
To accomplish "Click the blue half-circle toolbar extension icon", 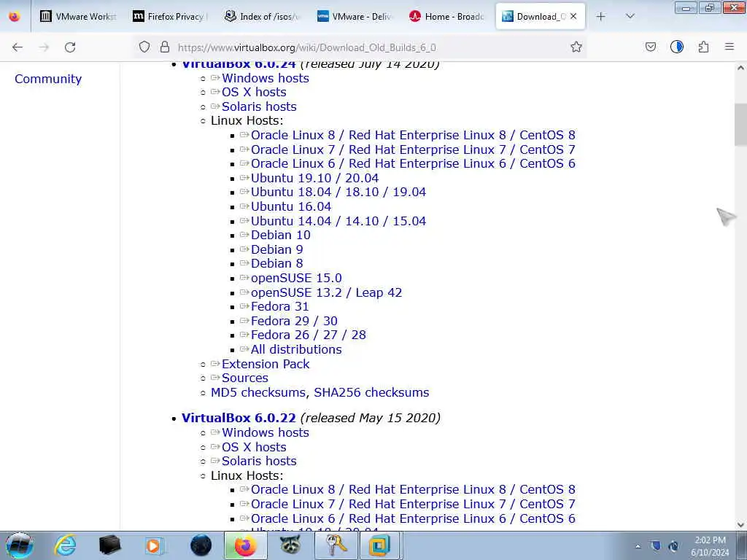I will [676, 47].
